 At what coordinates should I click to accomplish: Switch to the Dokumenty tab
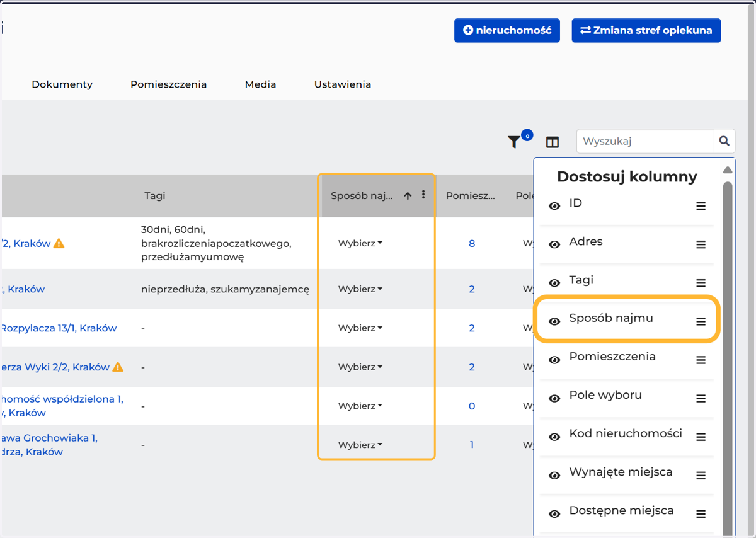[x=62, y=84]
